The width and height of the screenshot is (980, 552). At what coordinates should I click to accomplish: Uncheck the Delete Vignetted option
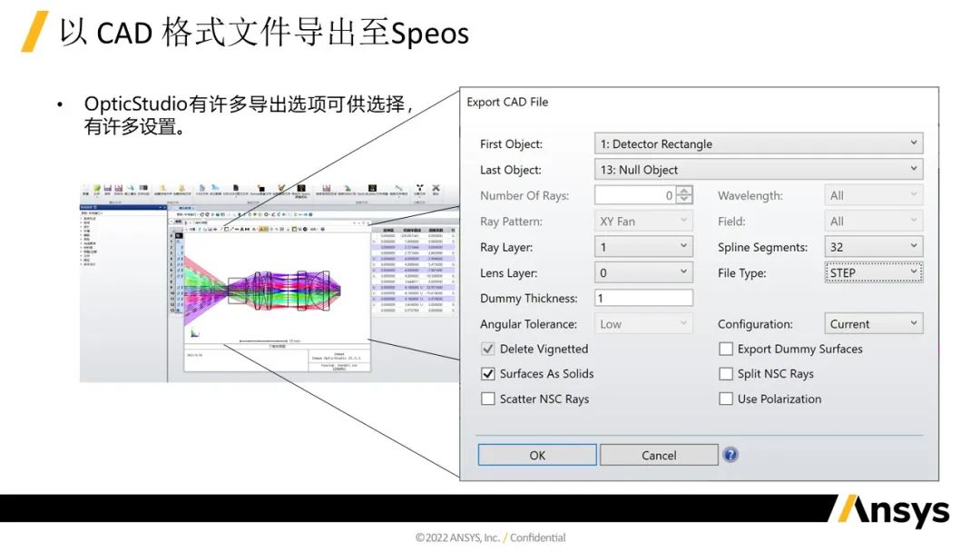(x=487, y=349)
